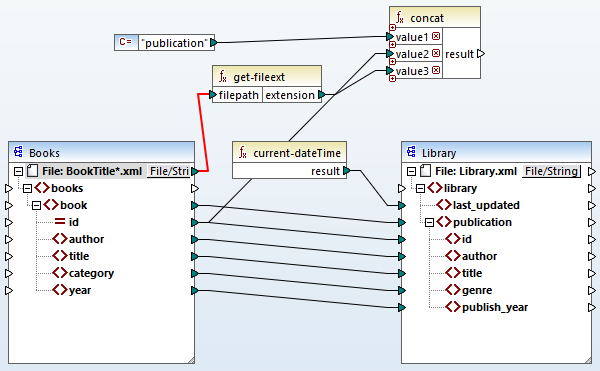Click the value3 parameter label in concat

(x=412, y=71)
